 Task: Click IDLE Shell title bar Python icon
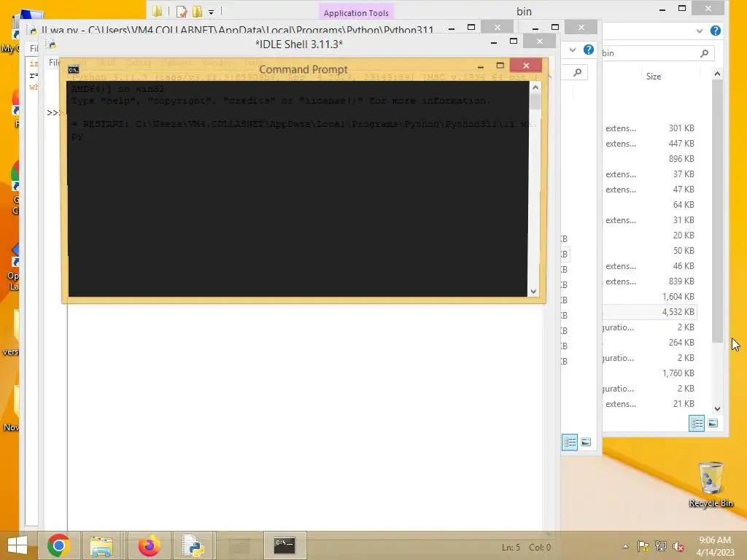tap(51, 44)
